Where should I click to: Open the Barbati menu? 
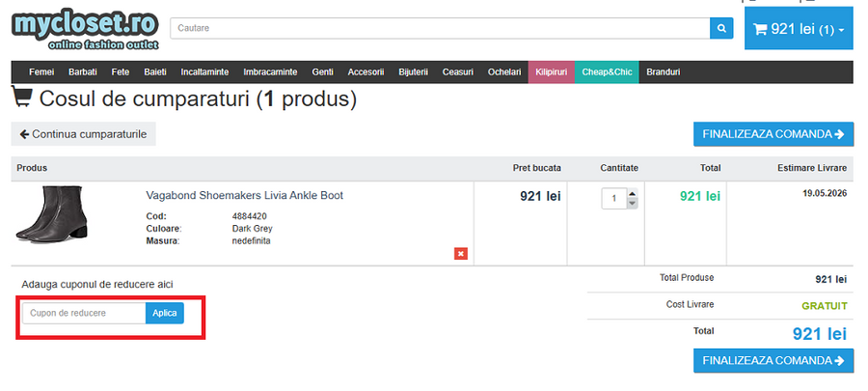pos(83,72)
